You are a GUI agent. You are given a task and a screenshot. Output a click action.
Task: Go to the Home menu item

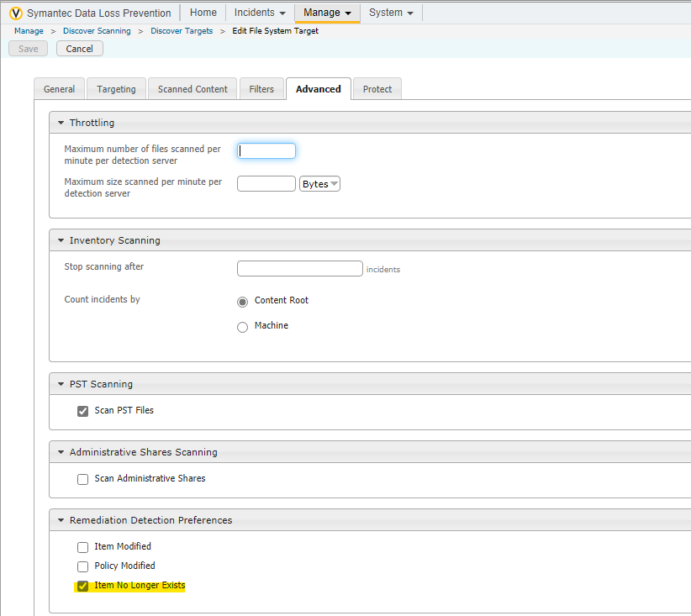pos(203,13)
